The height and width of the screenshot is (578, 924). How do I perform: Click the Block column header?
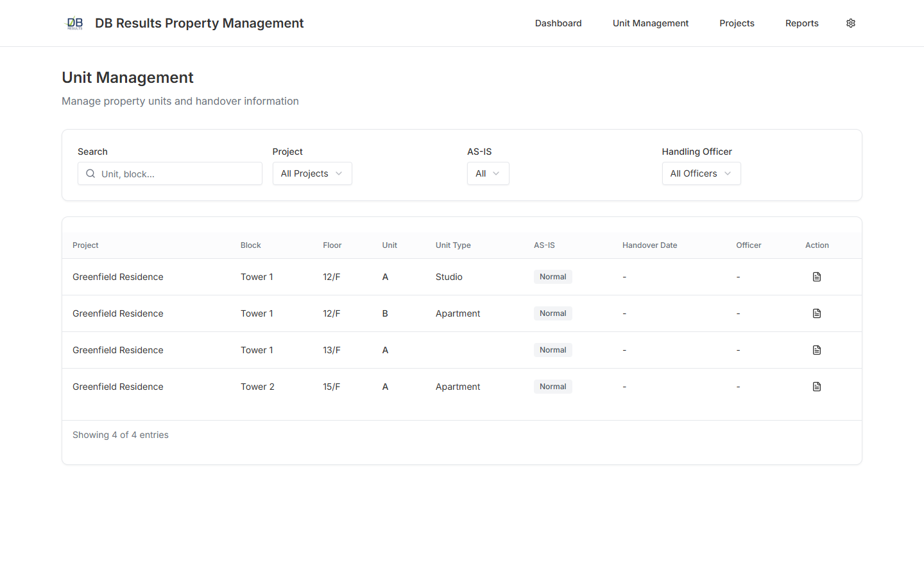(x=251, y=245)
